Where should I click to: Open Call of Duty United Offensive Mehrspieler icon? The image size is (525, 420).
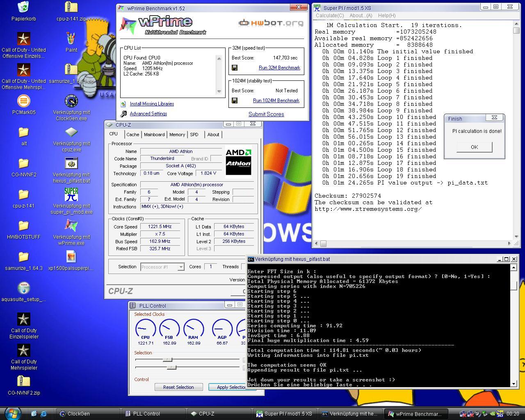[23, 70]
